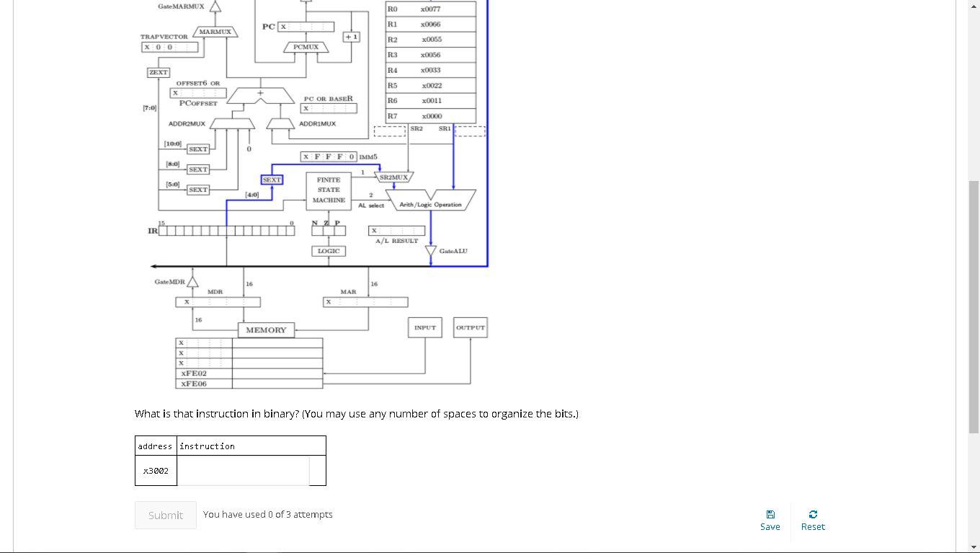Click the Save floppy disk icon
980x553 pixels.
click(770, 514)
